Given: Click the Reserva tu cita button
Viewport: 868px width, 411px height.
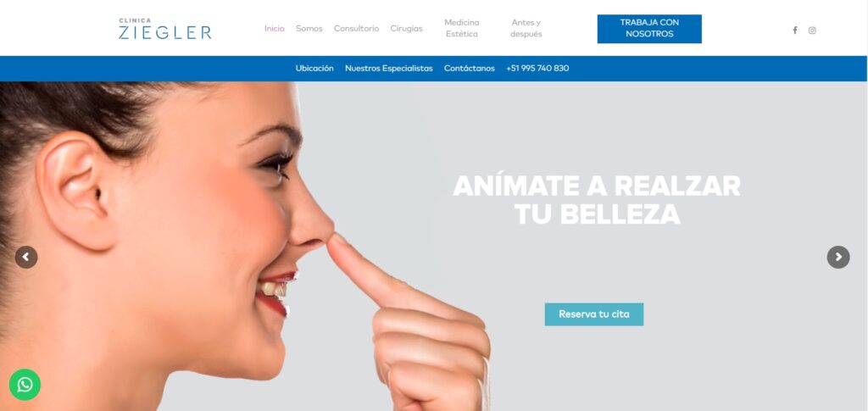Looking at the screenshot, I should pyautogui.click(x=594, y=314).
